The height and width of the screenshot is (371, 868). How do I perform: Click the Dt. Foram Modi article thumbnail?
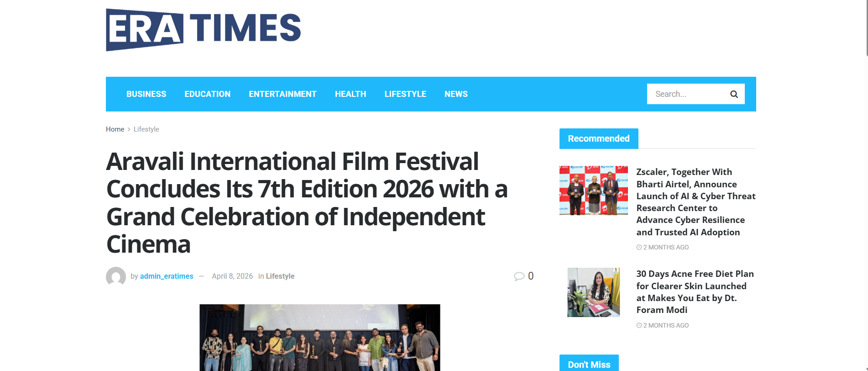[593, 292]
